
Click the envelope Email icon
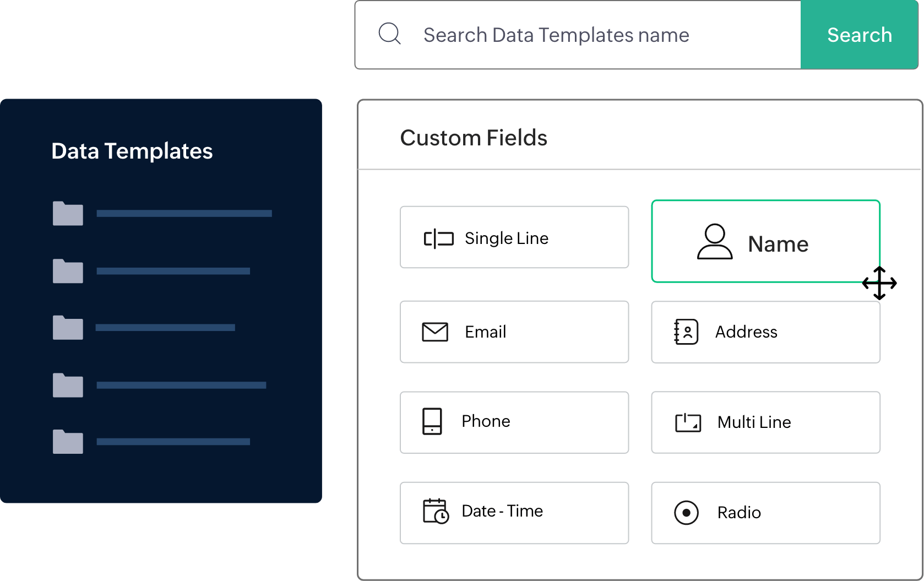tap(435, 332)
